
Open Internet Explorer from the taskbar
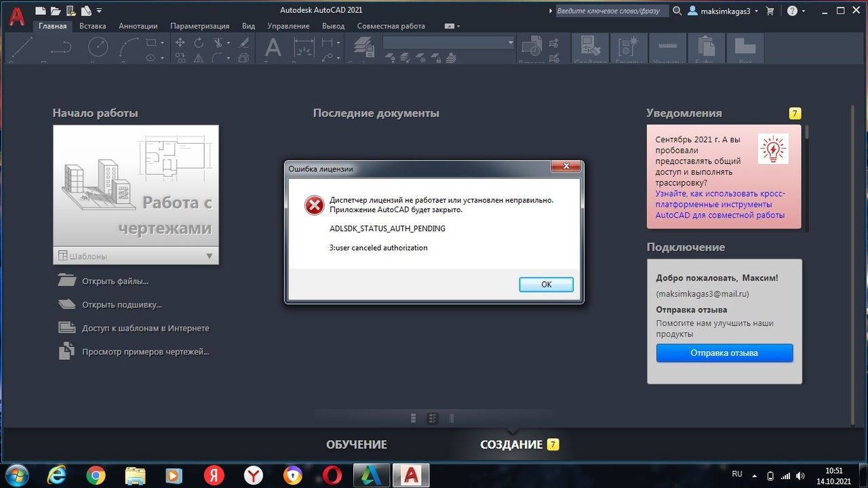[56, 475]
